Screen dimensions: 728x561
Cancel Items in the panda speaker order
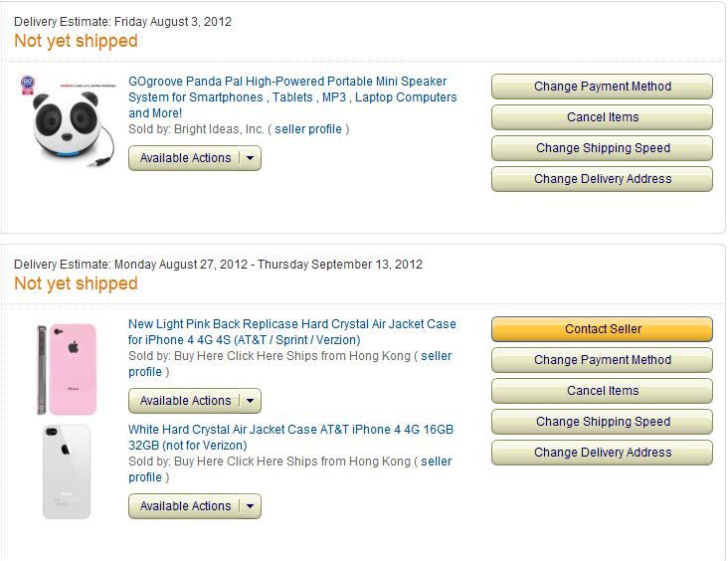603,117
